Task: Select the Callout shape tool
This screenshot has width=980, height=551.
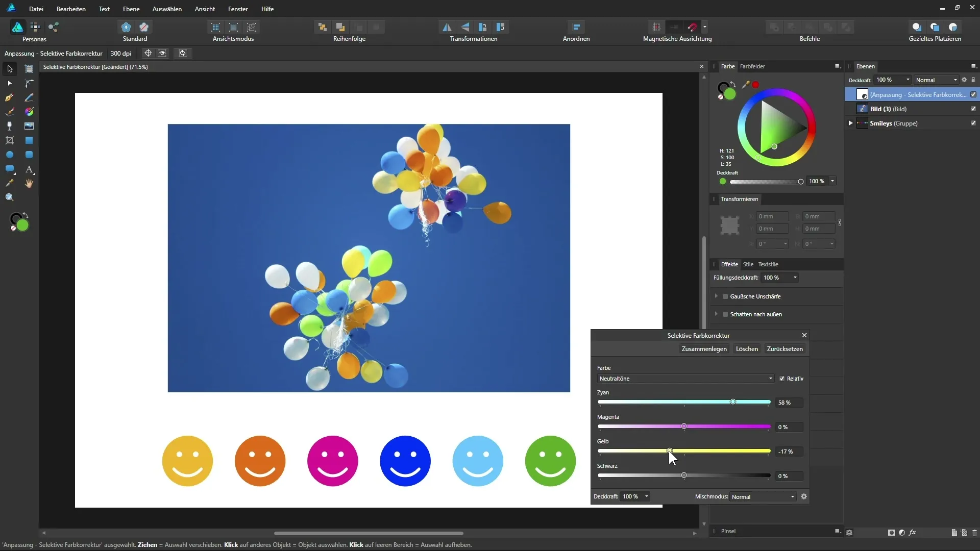Action: click(x=10, y=169)
